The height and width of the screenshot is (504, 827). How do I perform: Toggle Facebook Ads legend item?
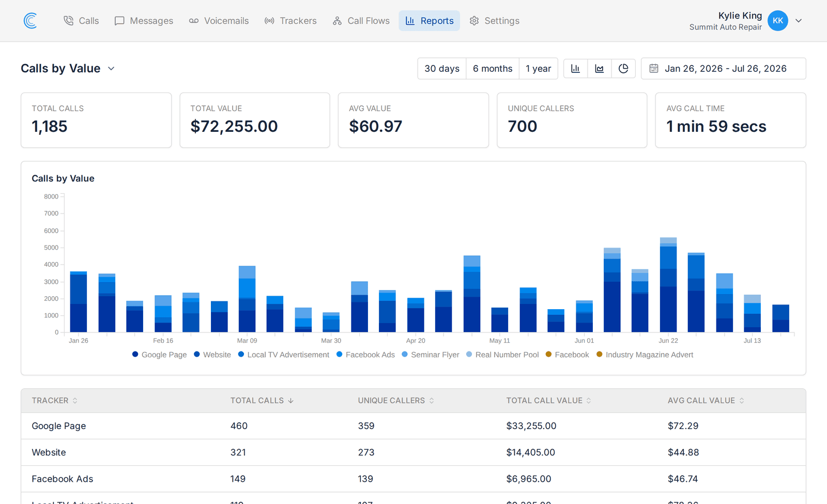365,355
